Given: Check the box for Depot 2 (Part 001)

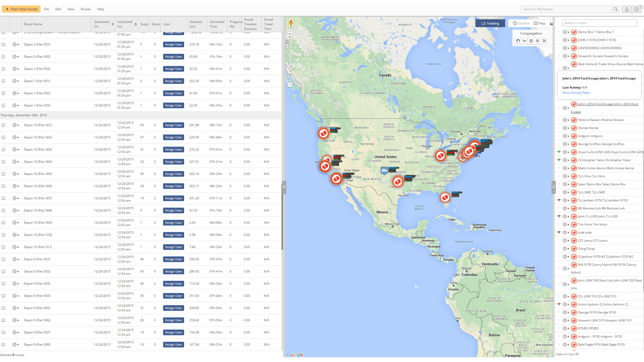Looking at the screenshot, I should point(3,45).
